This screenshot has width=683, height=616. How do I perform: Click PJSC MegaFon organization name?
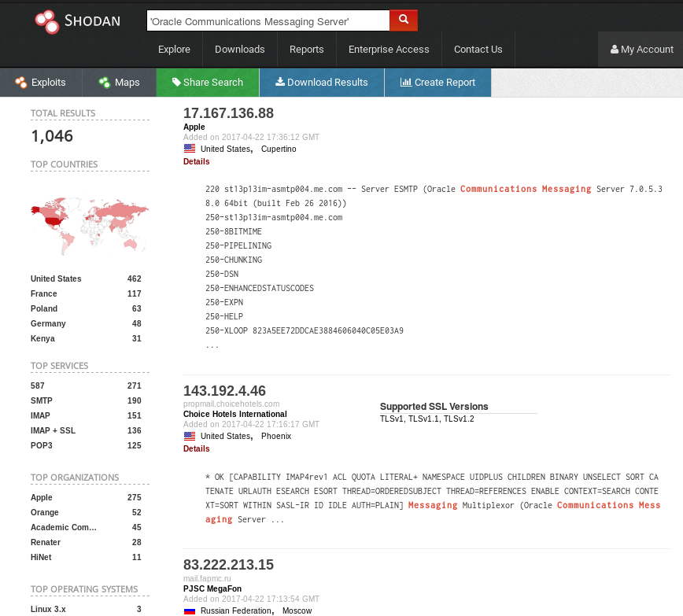click(212, 588)
